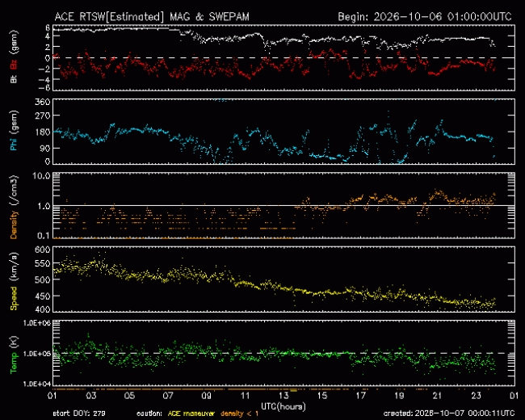Click the '21' hour label on time axis
Viewport: 525px width, 420px height.
point(438,396)
